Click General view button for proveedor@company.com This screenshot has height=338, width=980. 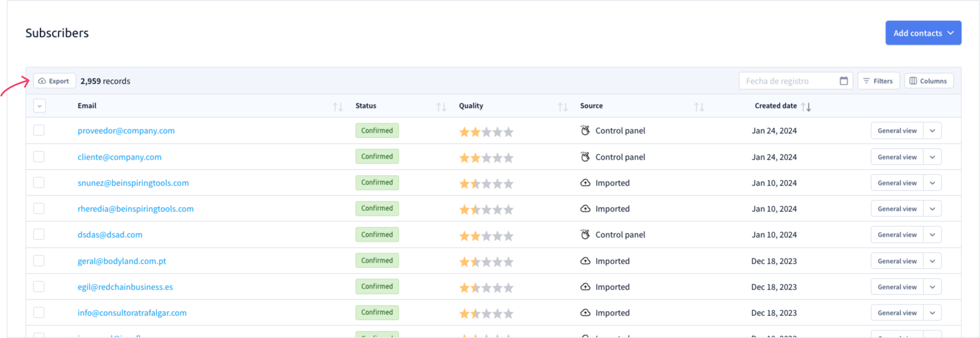897,130
